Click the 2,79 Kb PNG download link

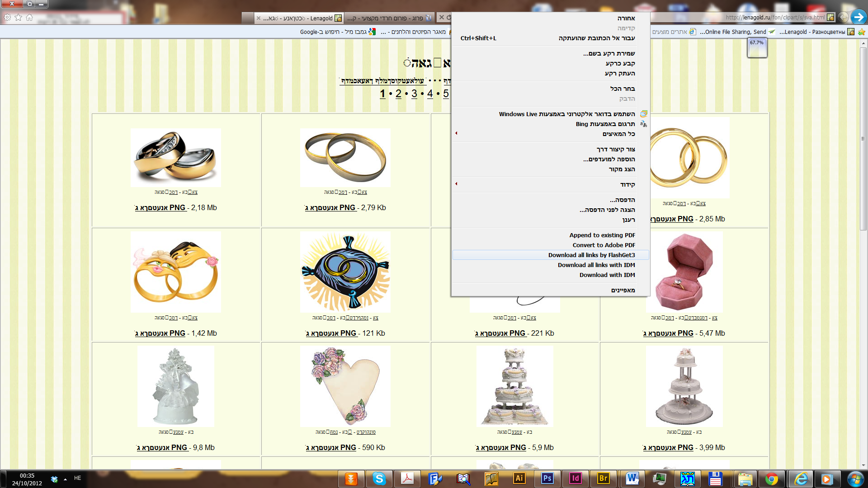331,208
